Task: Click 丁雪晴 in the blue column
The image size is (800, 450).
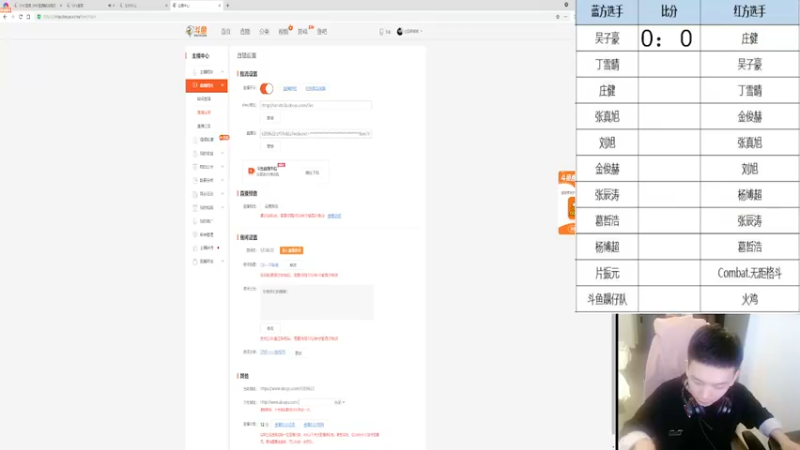Action: coord(607,64)
